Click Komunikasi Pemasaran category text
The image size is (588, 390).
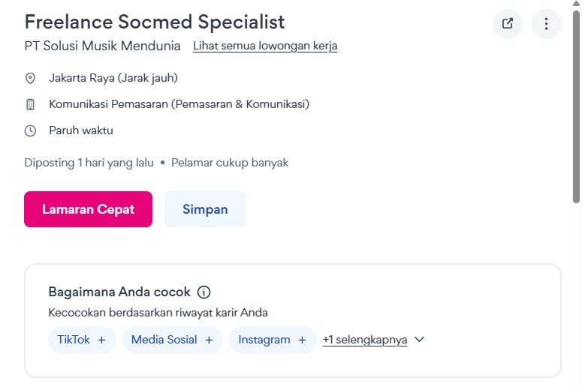[x=179, y=104]
